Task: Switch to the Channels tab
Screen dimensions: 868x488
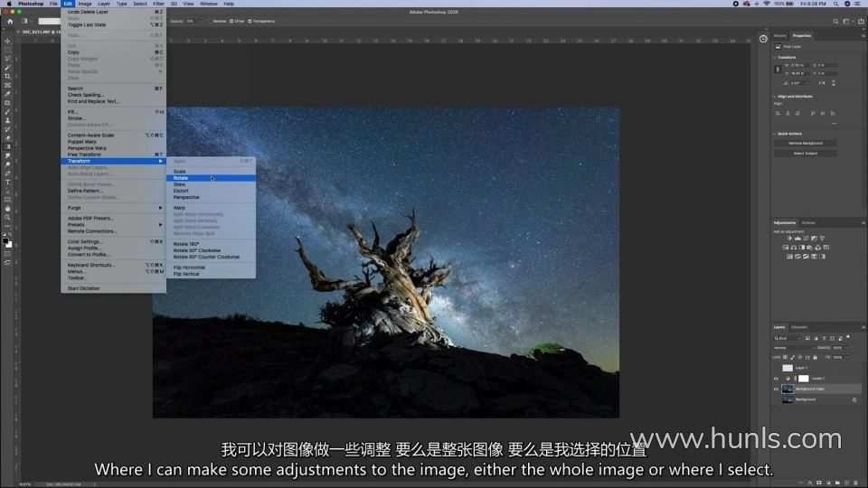Action: point(799,327)
